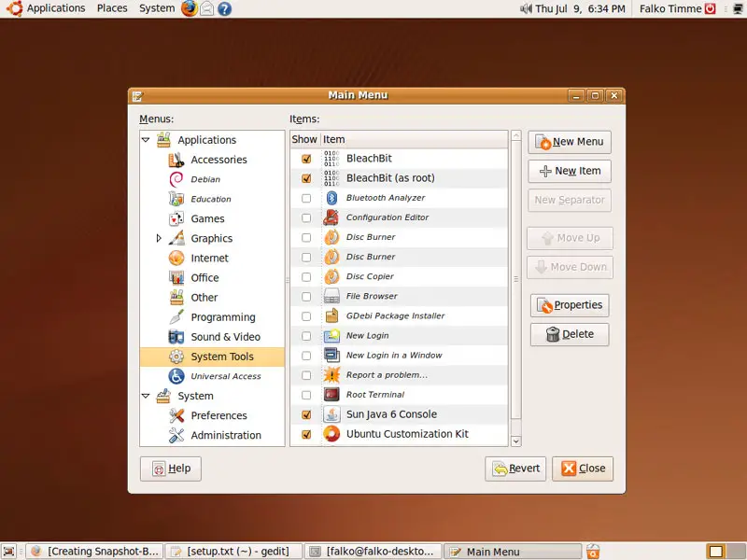Open Properties for the selected item
This screenshot has height=560, width=747.
coord(570,305)
